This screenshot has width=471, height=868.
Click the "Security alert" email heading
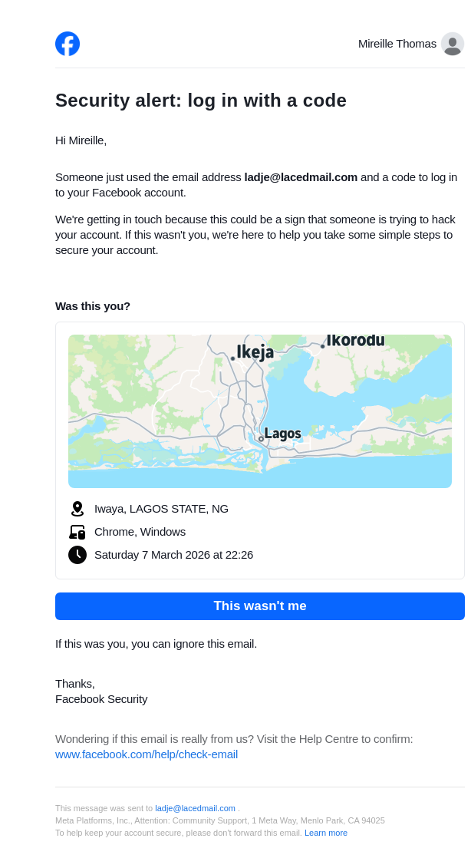click(x=201, y=101)
